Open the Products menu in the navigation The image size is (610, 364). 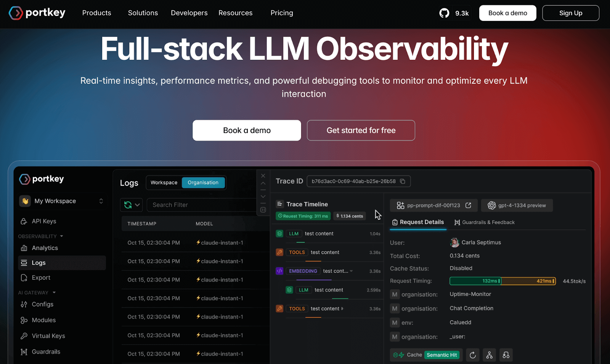pyautogui.click(x=97, y=13)
